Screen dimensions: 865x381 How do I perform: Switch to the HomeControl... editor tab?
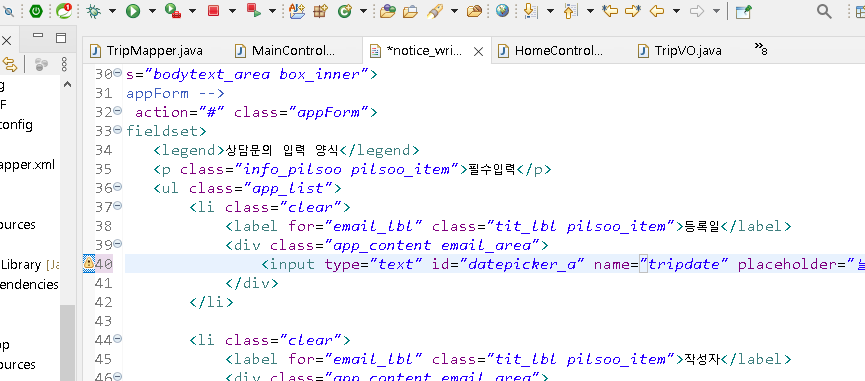(x=551, y=51)
